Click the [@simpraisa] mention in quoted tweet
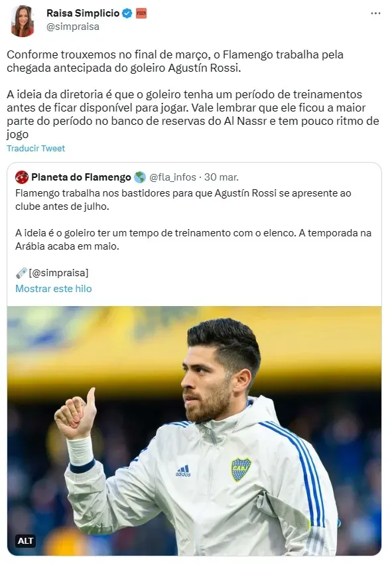The height and width of the screenshot is (565, 392). [x=58, y=273]
